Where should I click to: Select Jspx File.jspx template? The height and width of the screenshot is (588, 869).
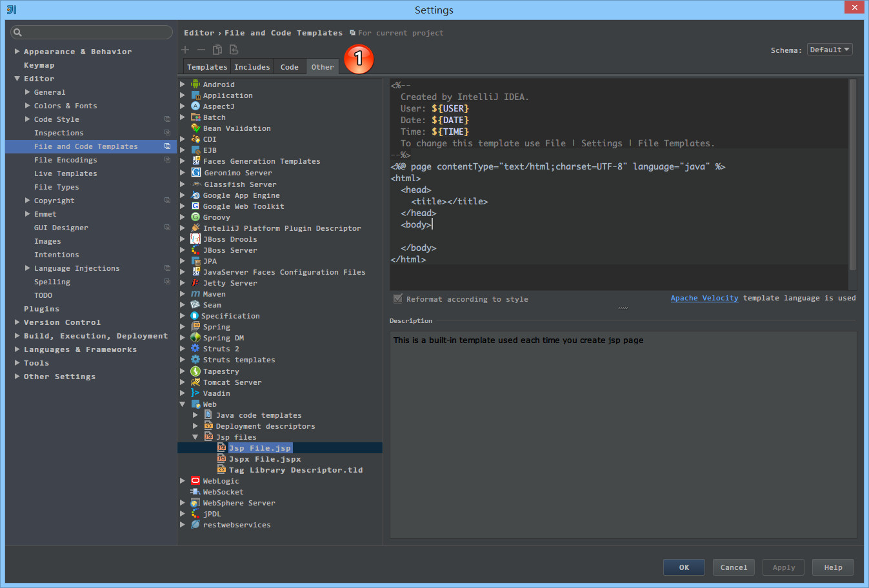[x=265, y=459]
